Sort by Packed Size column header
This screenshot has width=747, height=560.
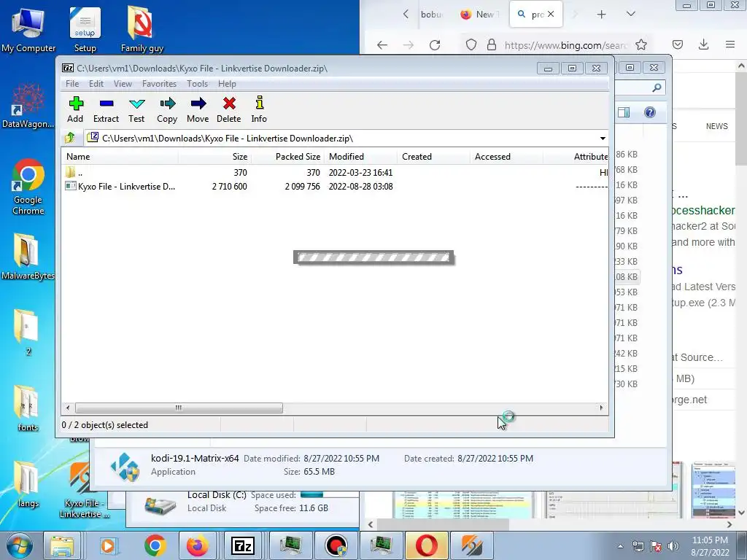point(287,157)
